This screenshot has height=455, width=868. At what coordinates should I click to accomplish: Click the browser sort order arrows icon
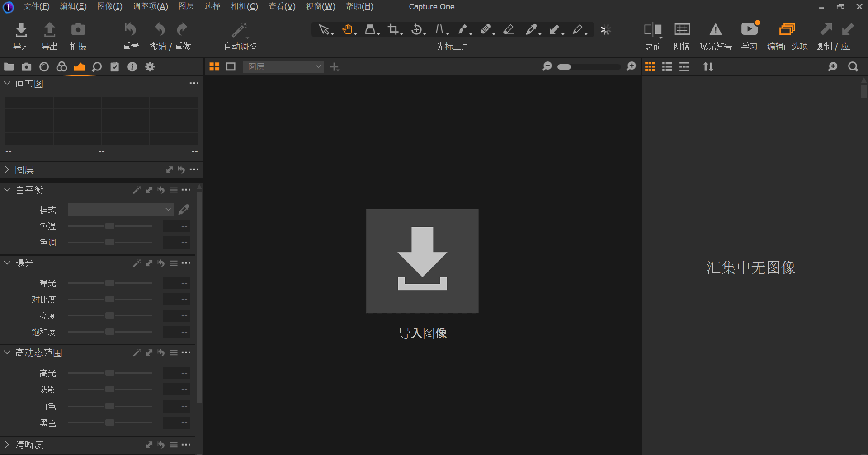click(x=708, y=66)
